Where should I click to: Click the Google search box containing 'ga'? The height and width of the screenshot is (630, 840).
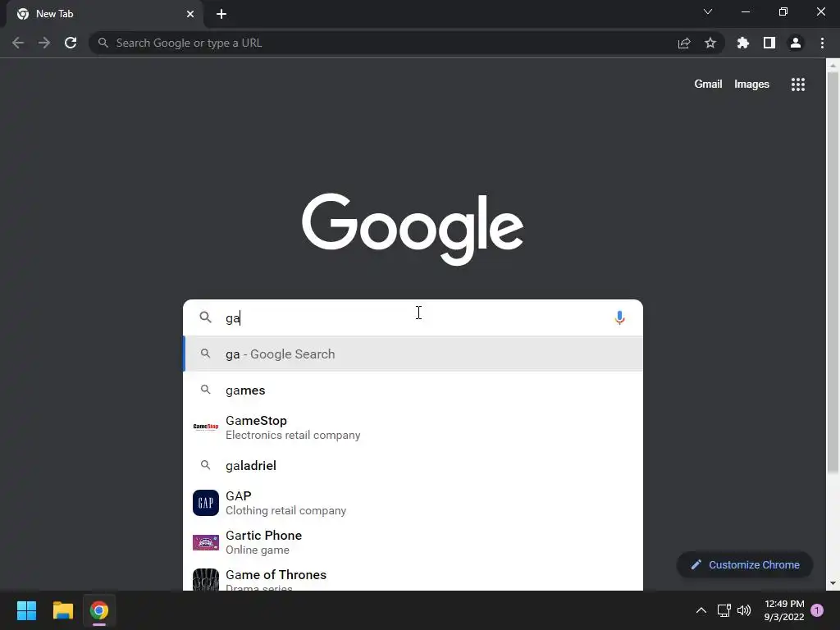point(413,317)
